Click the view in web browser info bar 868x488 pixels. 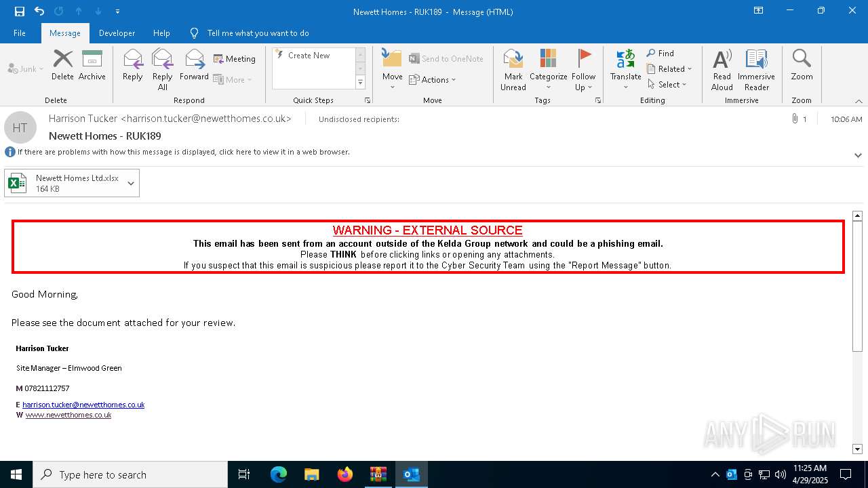183,152
